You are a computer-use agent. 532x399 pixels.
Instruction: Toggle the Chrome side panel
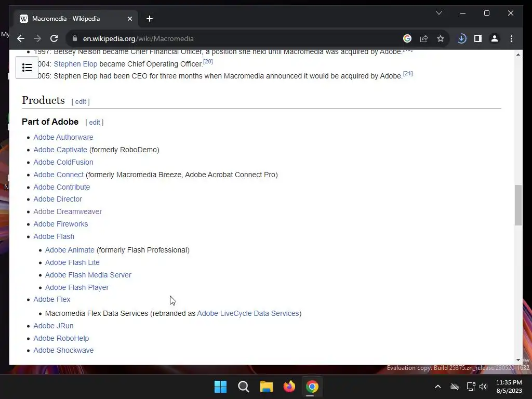(x=478, y=38)
